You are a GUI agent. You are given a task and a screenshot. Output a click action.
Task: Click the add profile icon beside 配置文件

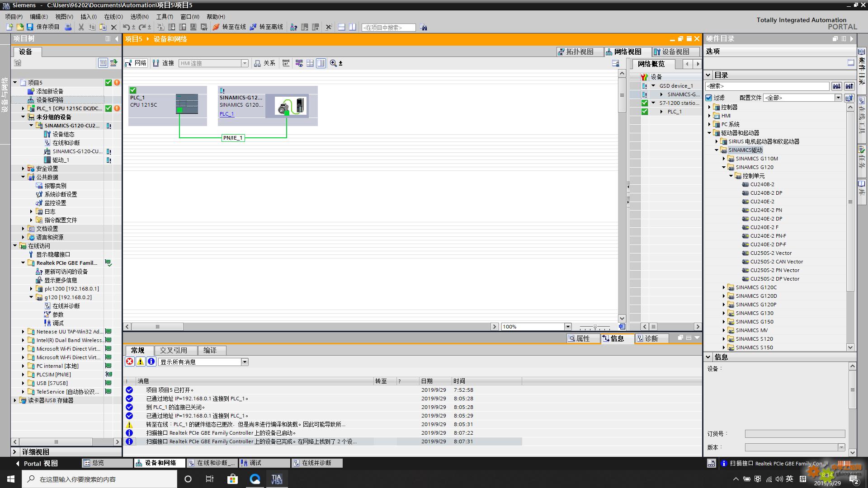click(x=849, y=98)
